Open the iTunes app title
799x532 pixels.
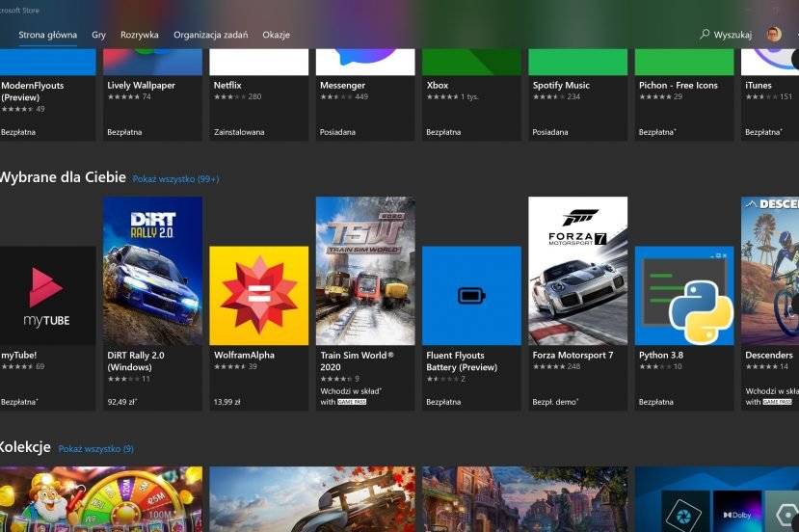tap(759, 85)
